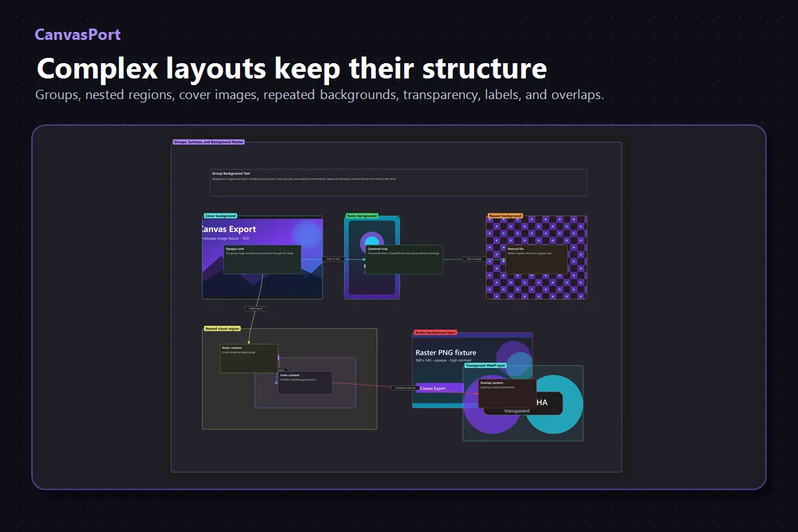Click the '960 x 540 - opaque - high contrast' text
Screen dimensions: 798x532
pyautogui.click(x=444, y=360)
